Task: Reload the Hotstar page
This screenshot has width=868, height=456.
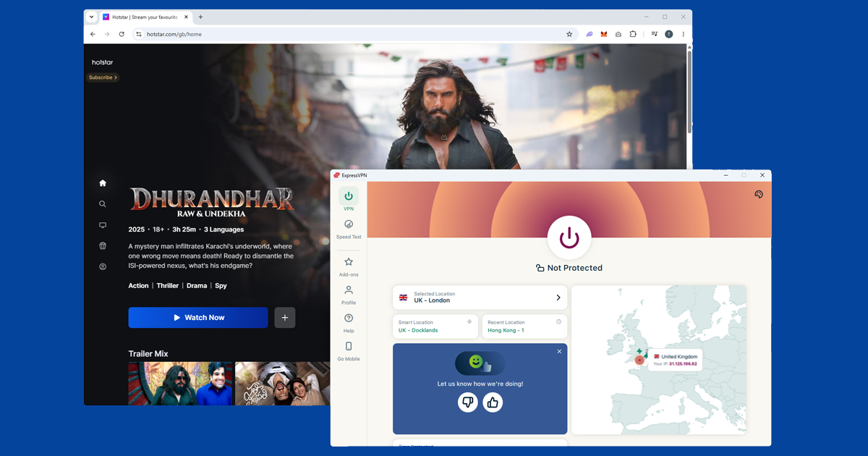Action: pos(122,34)
